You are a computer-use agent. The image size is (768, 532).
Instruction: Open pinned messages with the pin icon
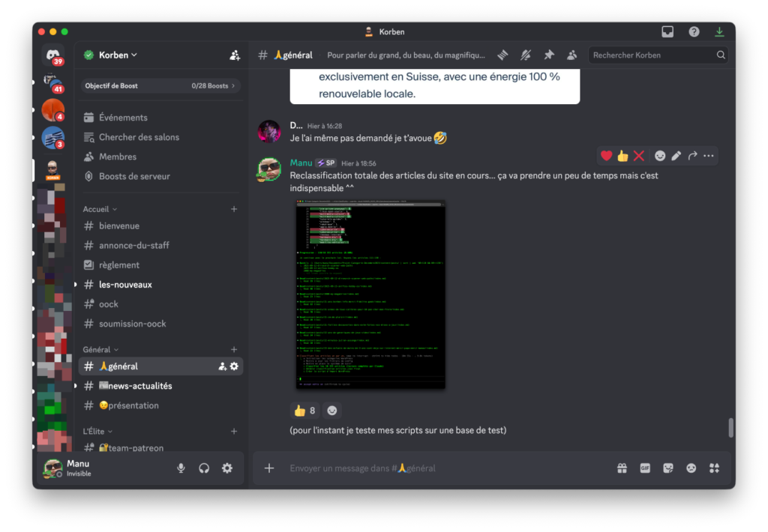pos(549,55)
